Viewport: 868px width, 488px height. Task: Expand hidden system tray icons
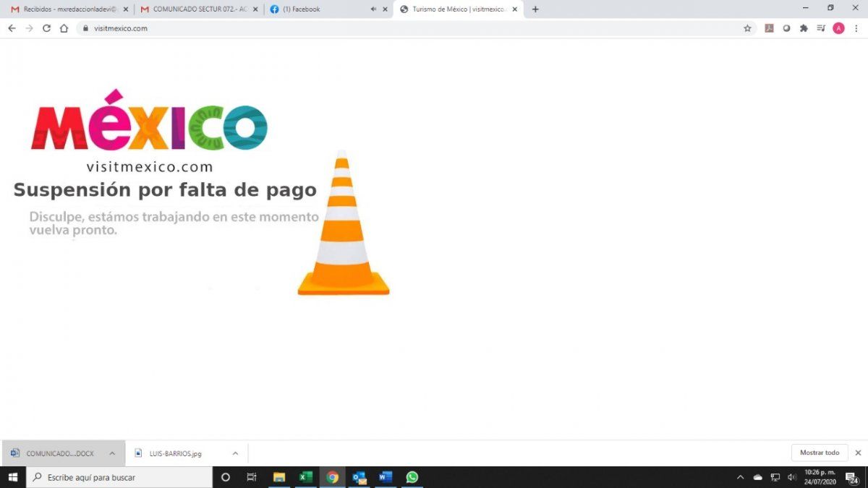click(740, 477)
